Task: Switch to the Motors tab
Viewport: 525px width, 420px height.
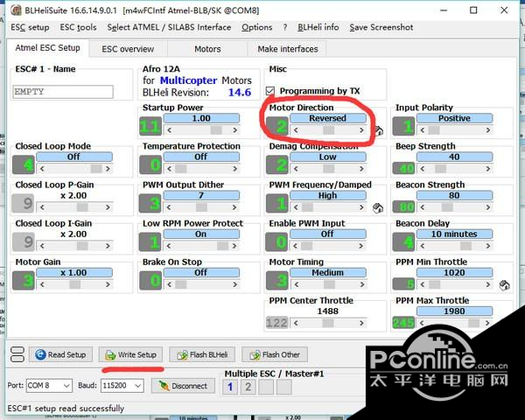Action: tap(207, 49)
